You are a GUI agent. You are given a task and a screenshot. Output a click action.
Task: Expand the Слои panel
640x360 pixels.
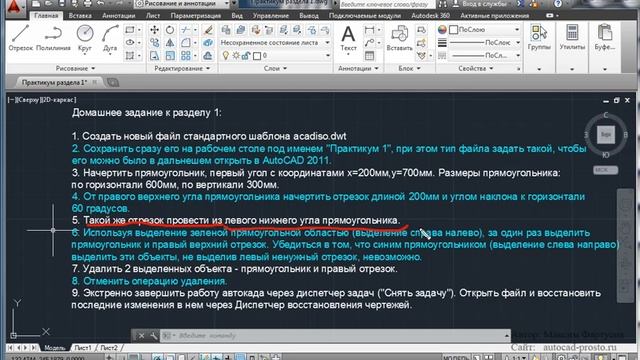coord(275,68)
